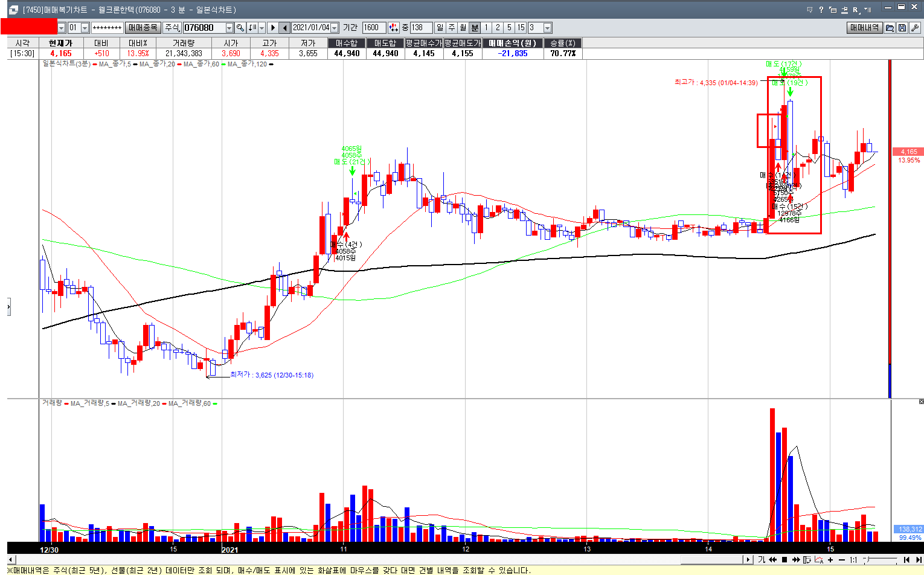Click the horizontal scrollbar right arrow

(x=748, y=560)
